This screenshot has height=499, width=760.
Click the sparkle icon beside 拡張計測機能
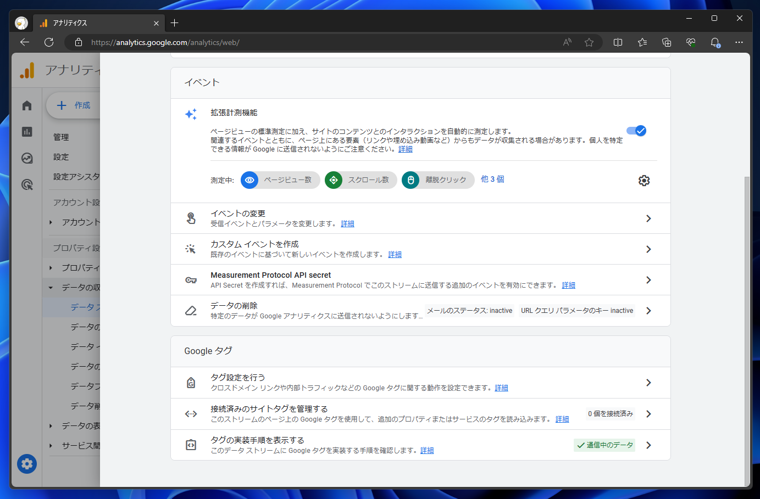tap(191, 114)
